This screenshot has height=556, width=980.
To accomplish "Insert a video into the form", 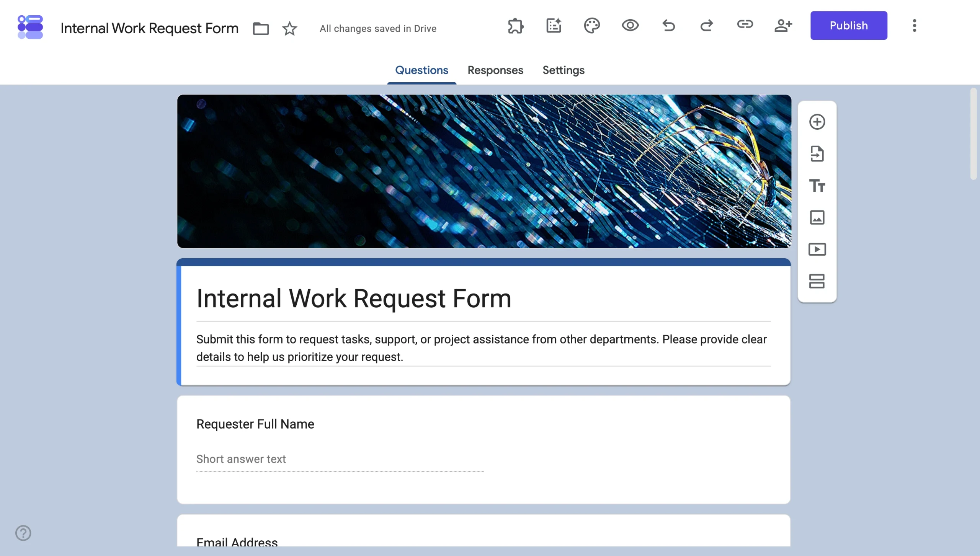I will coord(817,249).
